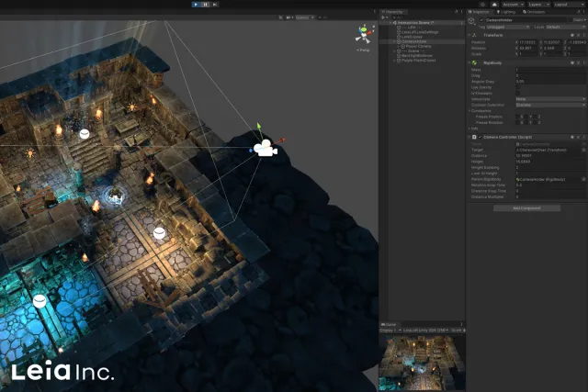Select sun light gizmo near the stairs

(131, 106)
